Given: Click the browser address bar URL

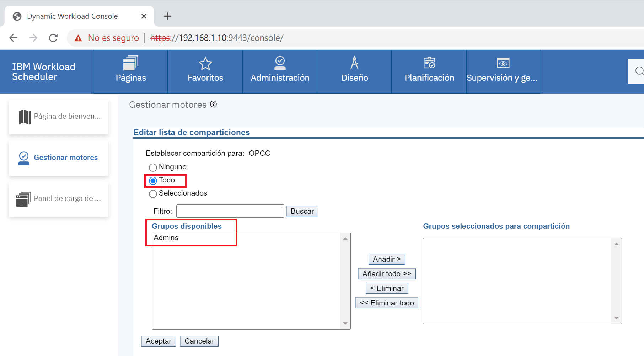Looking at the screenshot, I should tap(217, 38).
